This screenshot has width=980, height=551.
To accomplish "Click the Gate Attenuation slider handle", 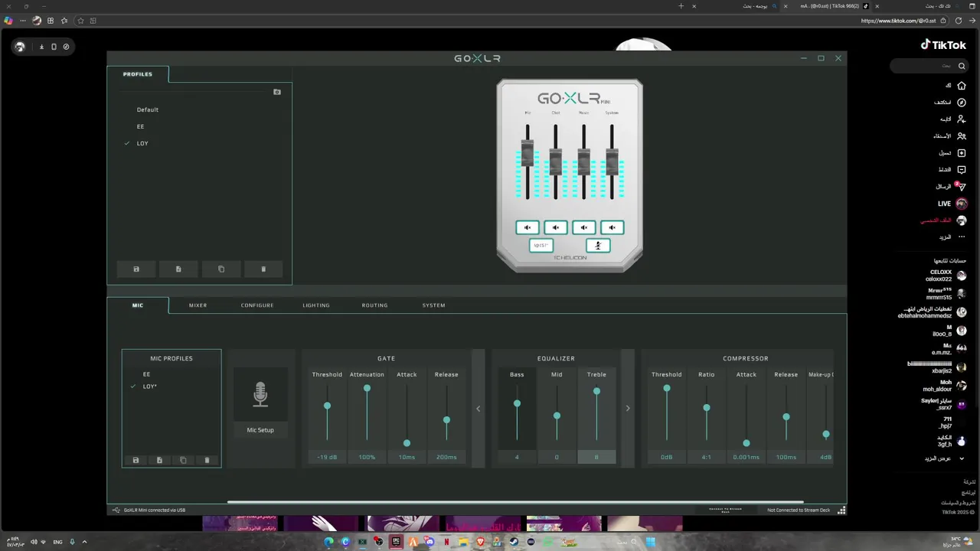I will [367, 388].
